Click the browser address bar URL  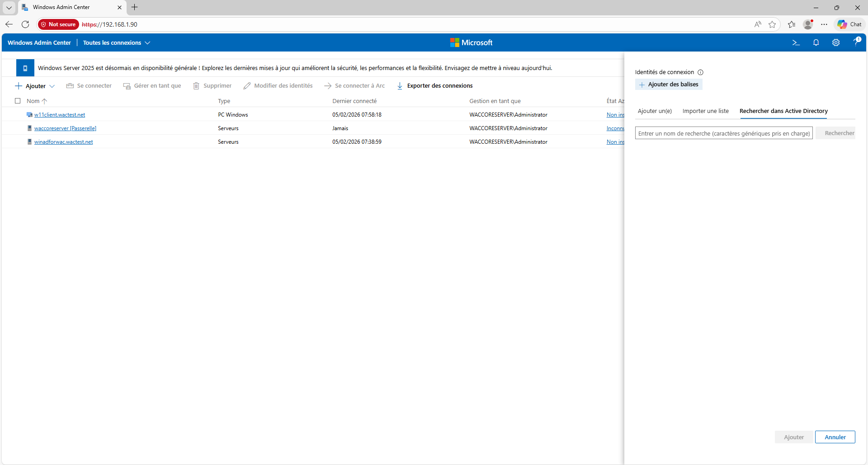pos(110,24)
